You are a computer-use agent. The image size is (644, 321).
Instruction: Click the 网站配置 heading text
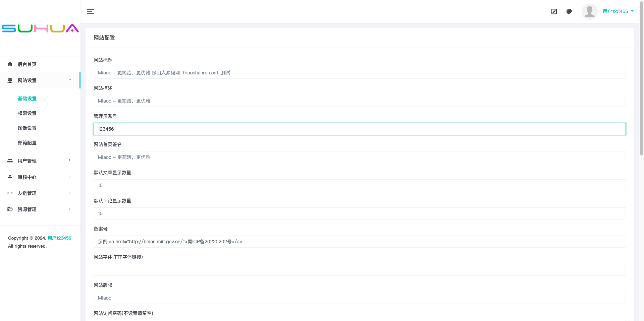coord(104,38)
